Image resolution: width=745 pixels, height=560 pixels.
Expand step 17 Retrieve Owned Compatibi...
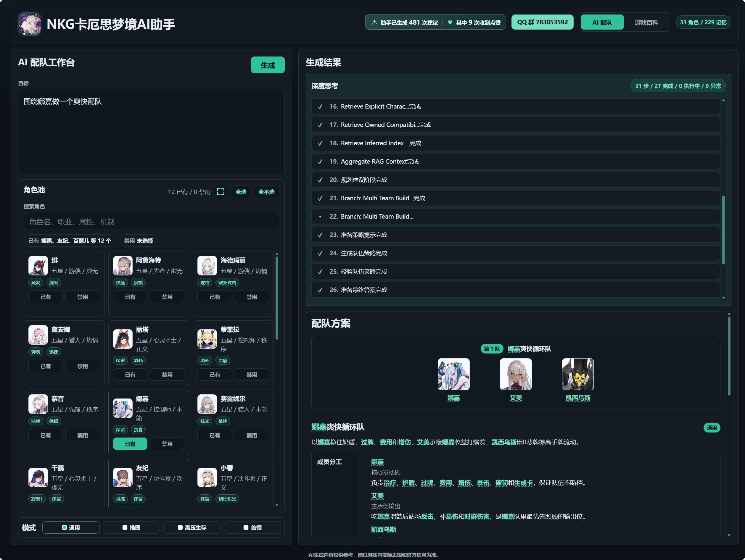pyautogui.click(x=516, y=125)
